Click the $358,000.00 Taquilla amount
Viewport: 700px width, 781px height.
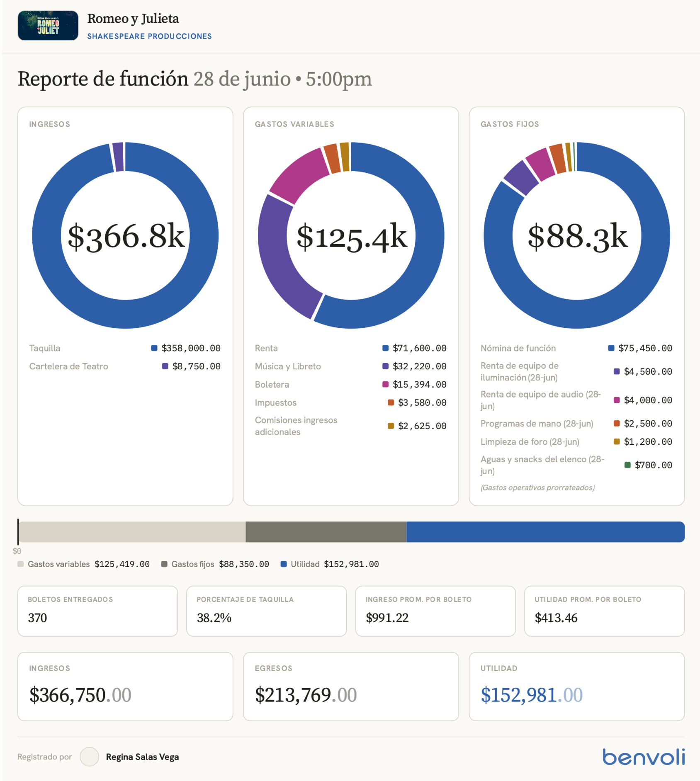click(x=191, y=348)
